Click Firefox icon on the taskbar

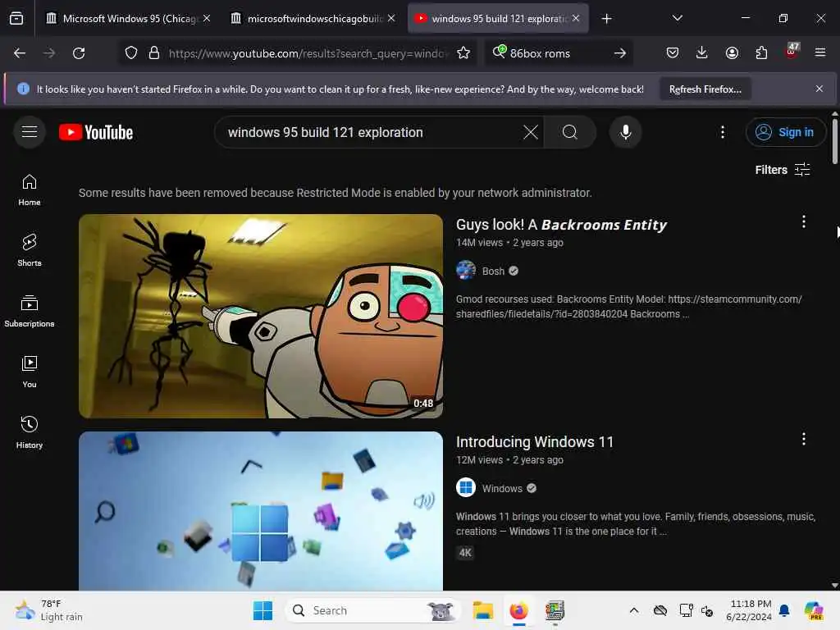(518, 610)
